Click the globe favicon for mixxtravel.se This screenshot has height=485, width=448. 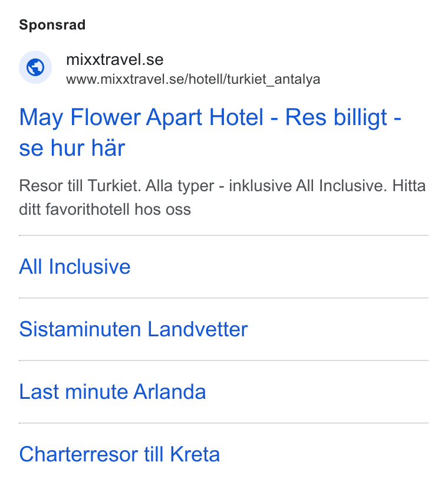[35, 67]
